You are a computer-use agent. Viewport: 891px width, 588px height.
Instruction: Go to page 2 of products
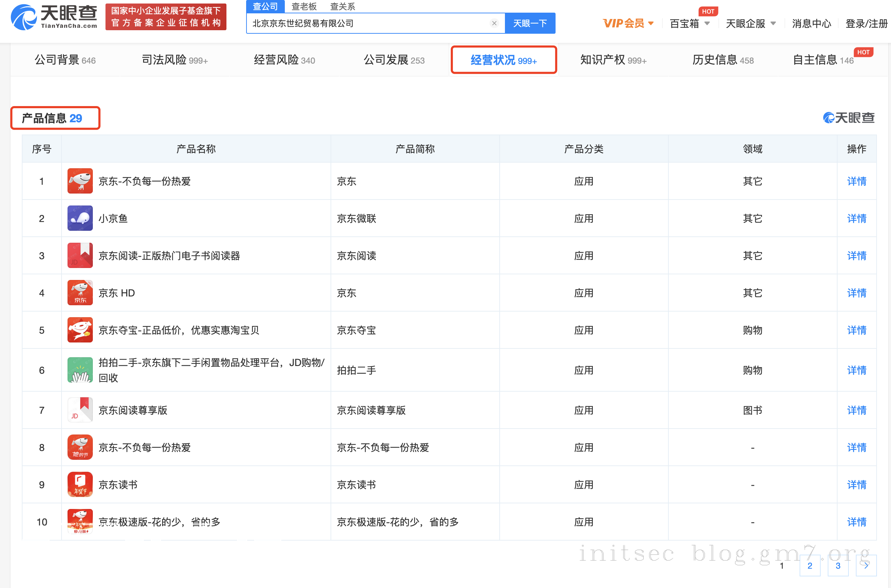tap(809, 565)
